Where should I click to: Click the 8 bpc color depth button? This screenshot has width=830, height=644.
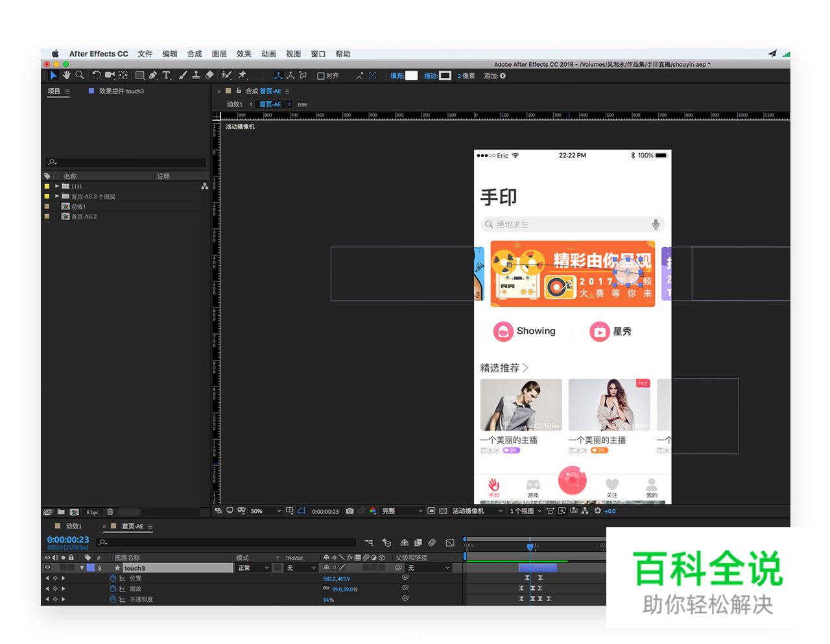coord(93,512)
